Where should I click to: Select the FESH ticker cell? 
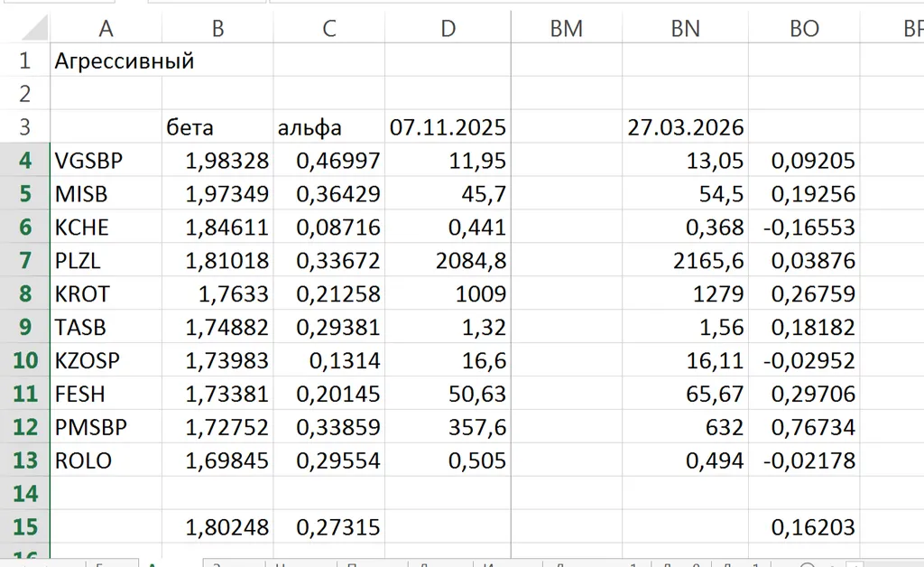106,394
